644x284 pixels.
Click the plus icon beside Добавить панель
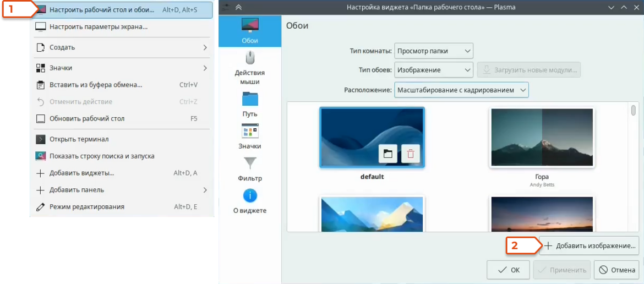point(41,190)
